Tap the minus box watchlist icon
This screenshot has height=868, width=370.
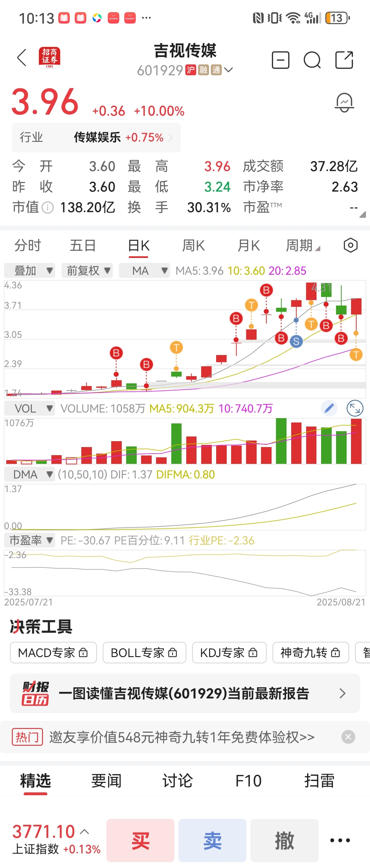[281, 60]
